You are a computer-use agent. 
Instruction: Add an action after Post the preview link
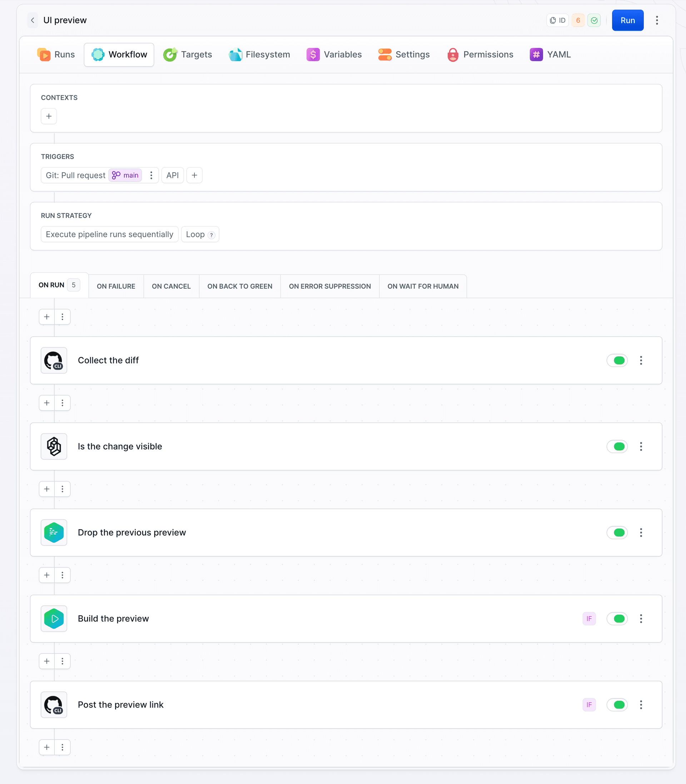[x=47, y=748]
